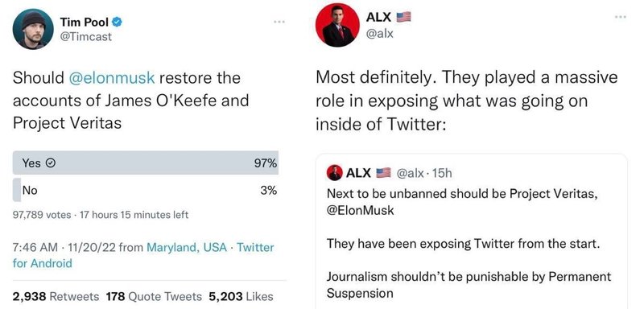Viewport: 644px width, 309px height.
Task: Open the @elonmusk mention link
Action: pos(112,77)
